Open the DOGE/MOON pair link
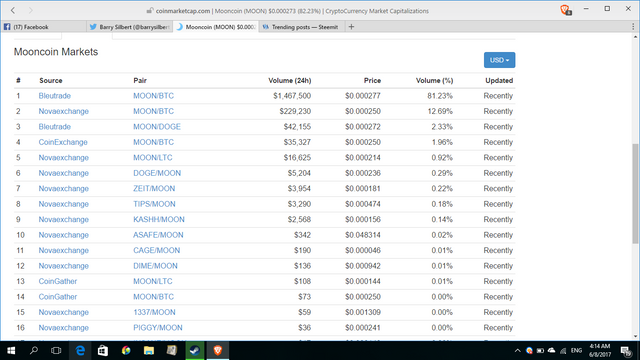 [157, 173]
